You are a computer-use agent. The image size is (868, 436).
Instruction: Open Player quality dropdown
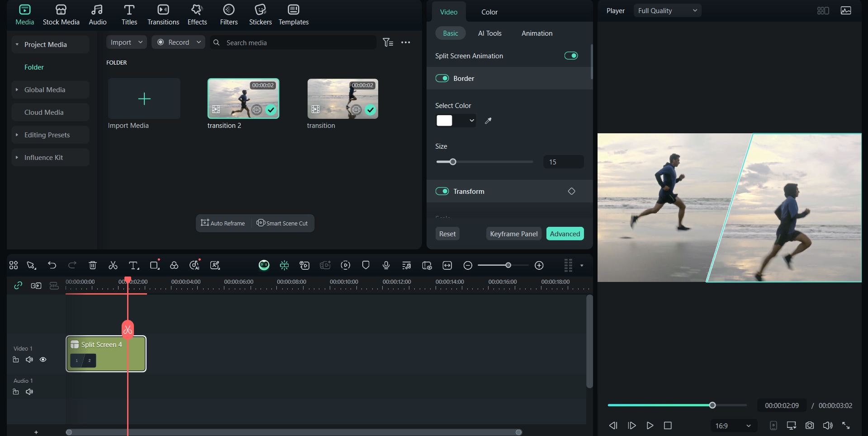pyautogui.click(x=667, y=10)
